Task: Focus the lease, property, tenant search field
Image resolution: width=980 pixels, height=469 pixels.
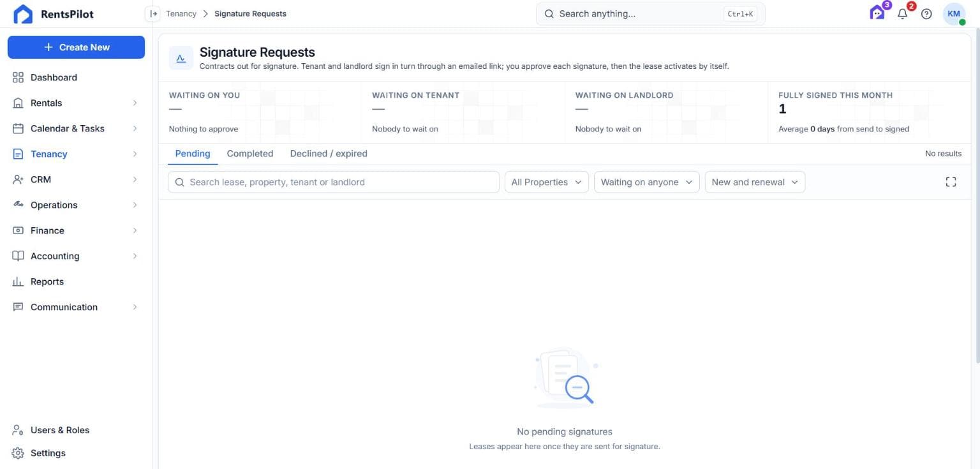Action: click(x=334, y=182)
